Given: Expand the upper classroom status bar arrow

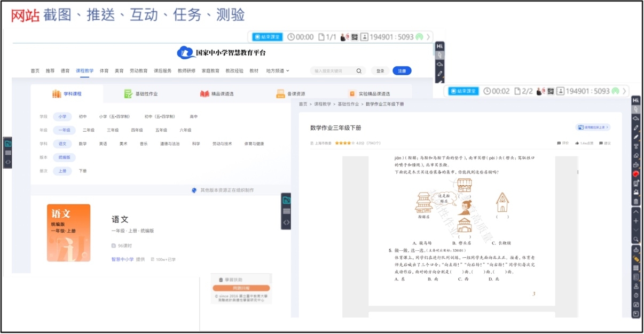Looking at the screenshot, I should coord(428,37).
